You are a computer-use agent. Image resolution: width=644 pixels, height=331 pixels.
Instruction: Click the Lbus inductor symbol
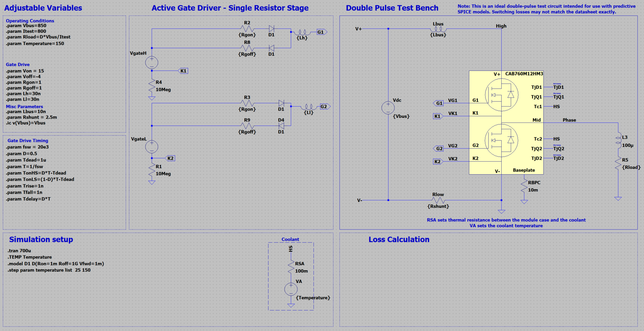438,29
